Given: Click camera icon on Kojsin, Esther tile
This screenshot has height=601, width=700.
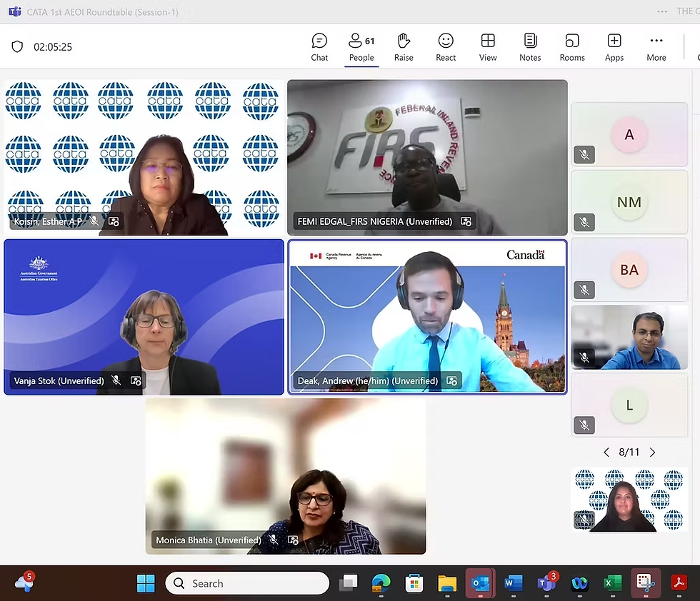Looking at the screenshot, I should [114, 221].
